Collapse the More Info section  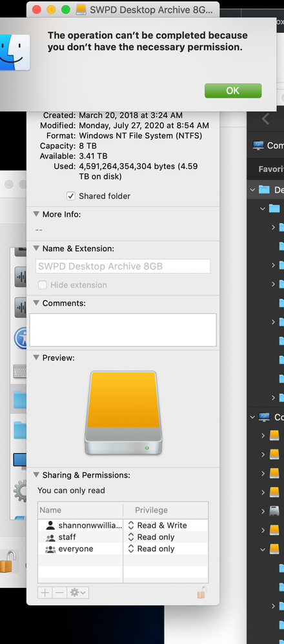(36, 215)
